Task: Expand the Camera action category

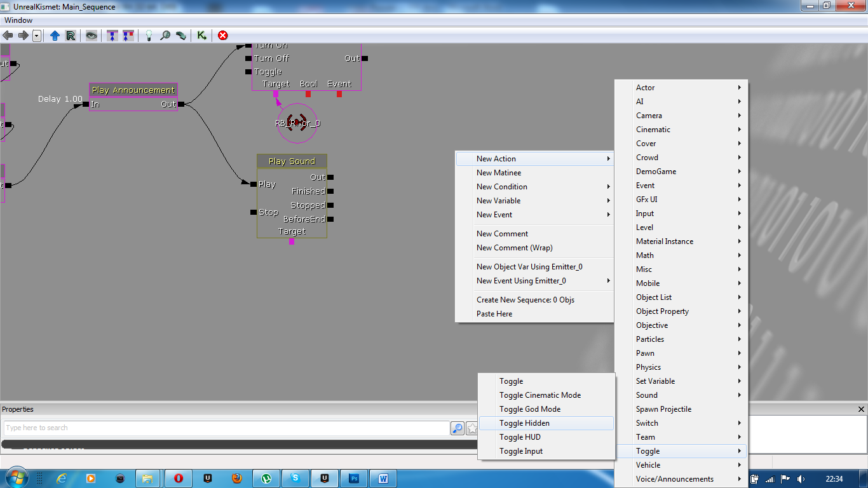Action: coord(681,116)
